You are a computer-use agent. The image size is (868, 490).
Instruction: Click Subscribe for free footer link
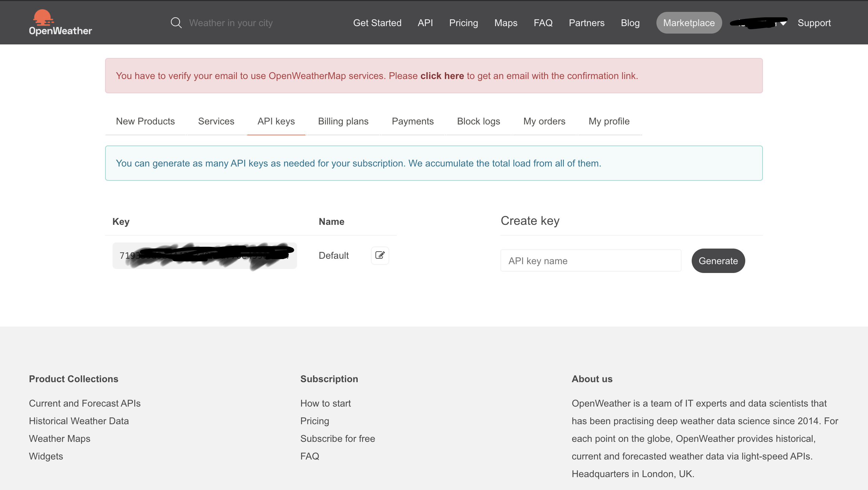[337, 438]
